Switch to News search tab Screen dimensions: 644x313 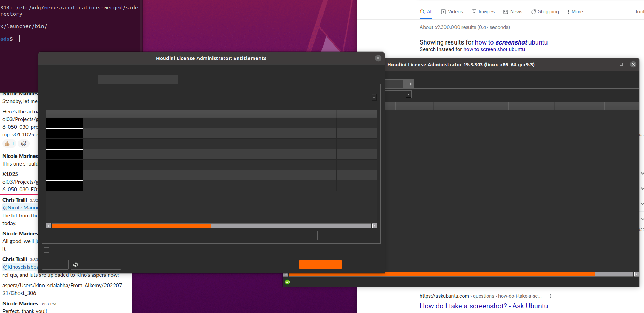tap(513, 11)
